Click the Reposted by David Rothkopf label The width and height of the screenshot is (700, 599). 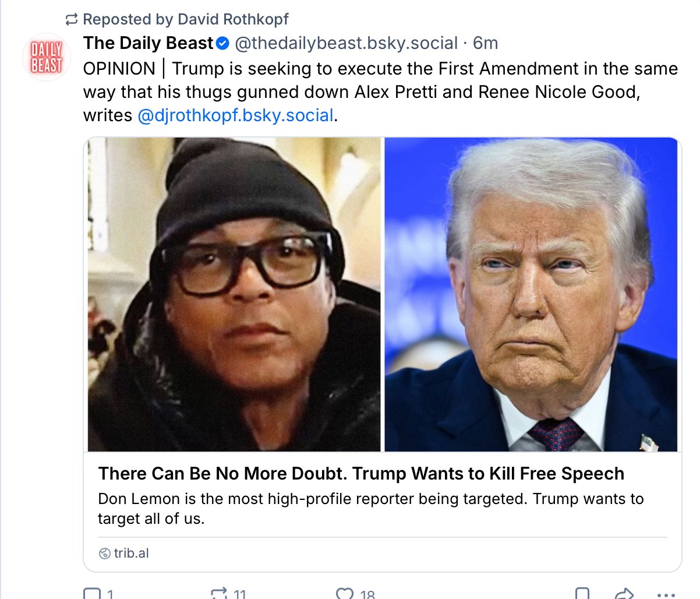pyautogui.click(x=186, y=19)
